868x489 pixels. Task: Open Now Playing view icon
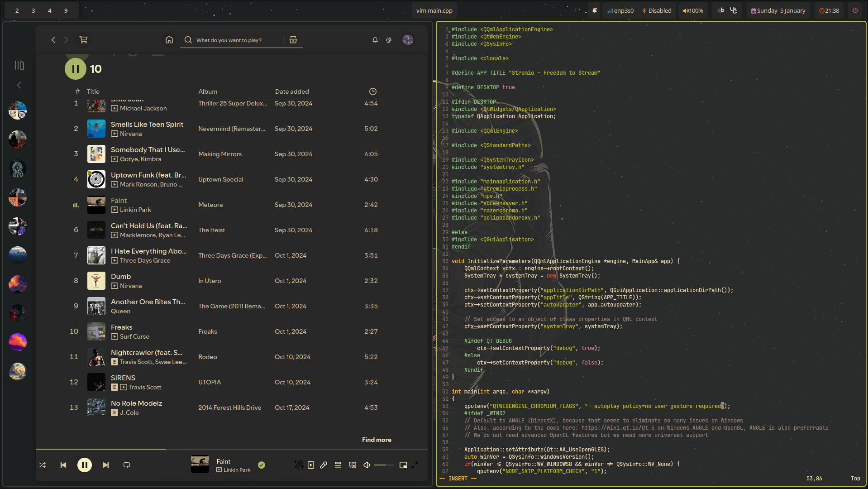coord(311,465)
